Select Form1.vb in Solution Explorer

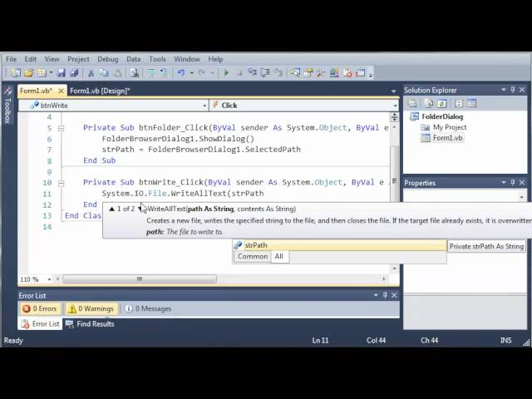pos(447,138)
